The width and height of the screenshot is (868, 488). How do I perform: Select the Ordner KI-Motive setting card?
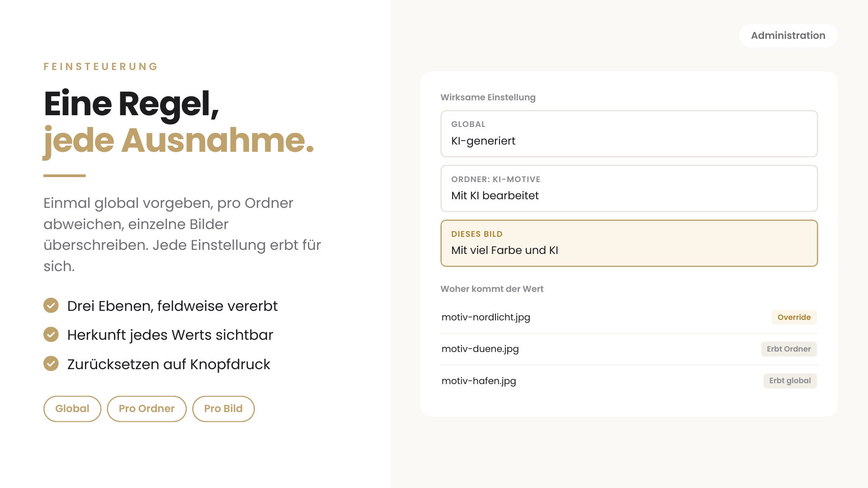(629, 188)
